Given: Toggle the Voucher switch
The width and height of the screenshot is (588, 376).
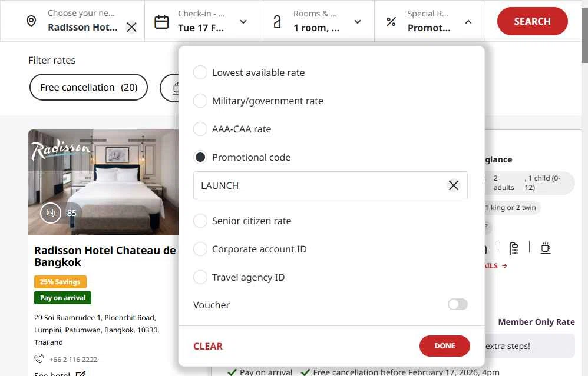Looking at the screenshot, I should coord(458,304).
